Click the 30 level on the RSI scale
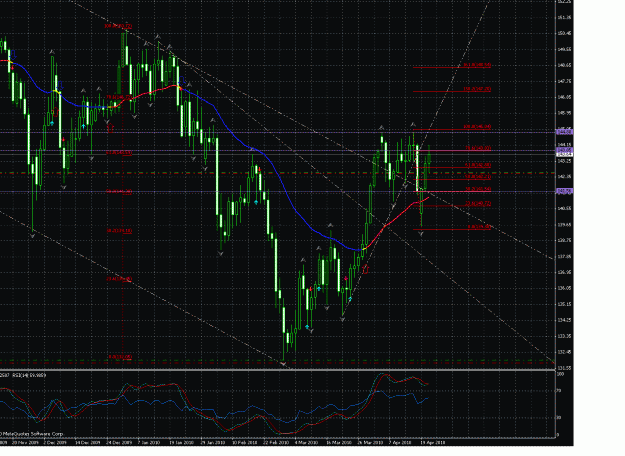The height and width of the screenshot is (456, 625). tap(559, 418)
